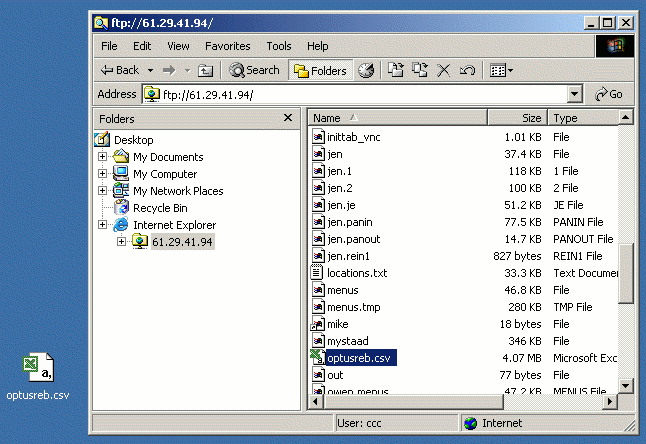Viewport: 646px width, 444px height.
Task: Click the Delete (X) toolbar icon
Action: point(444,70)
